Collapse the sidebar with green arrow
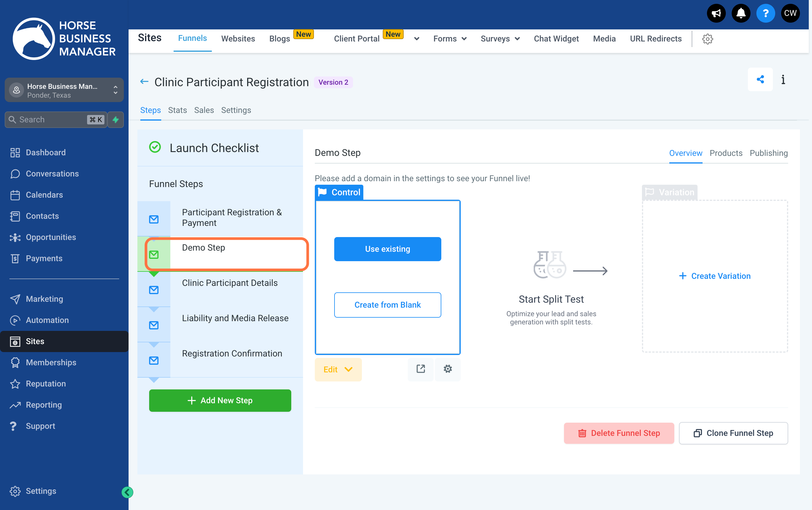The width and height of the screenshot is (812, 510). click(127, 492)
